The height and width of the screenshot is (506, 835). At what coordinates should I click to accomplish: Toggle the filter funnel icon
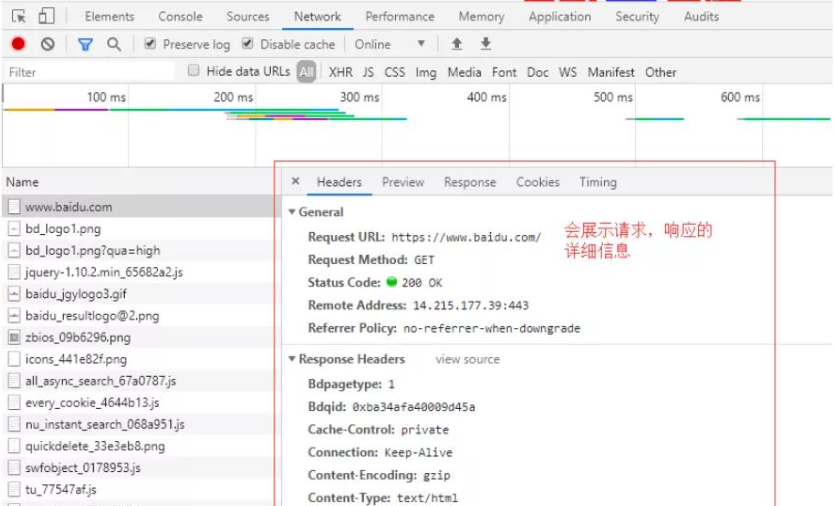(x=85, y=44)
